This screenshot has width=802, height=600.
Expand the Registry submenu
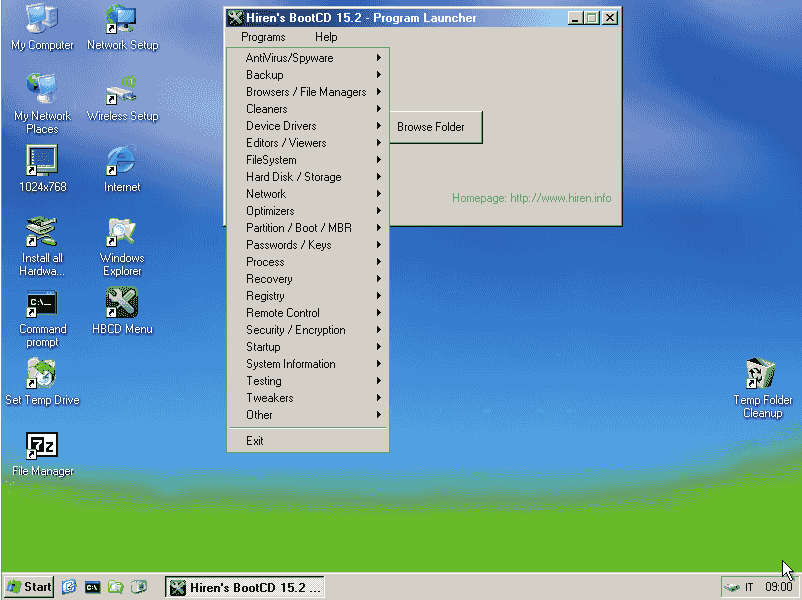tap(308, 296)
